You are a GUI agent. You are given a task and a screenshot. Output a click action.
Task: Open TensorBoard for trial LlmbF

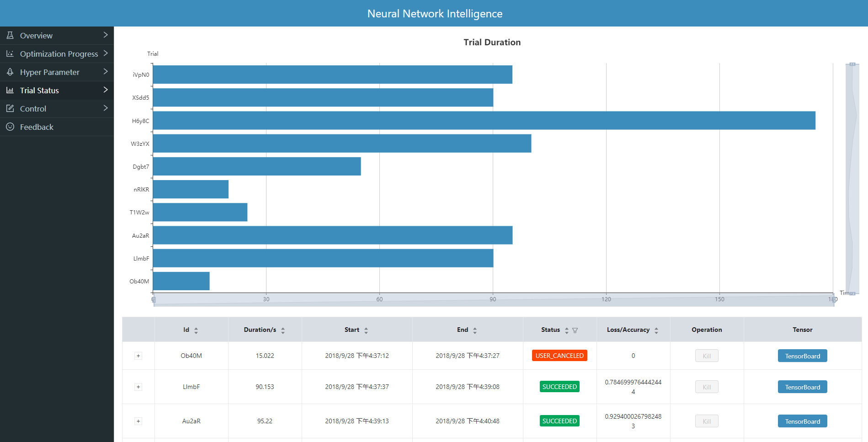pos(802,387)
